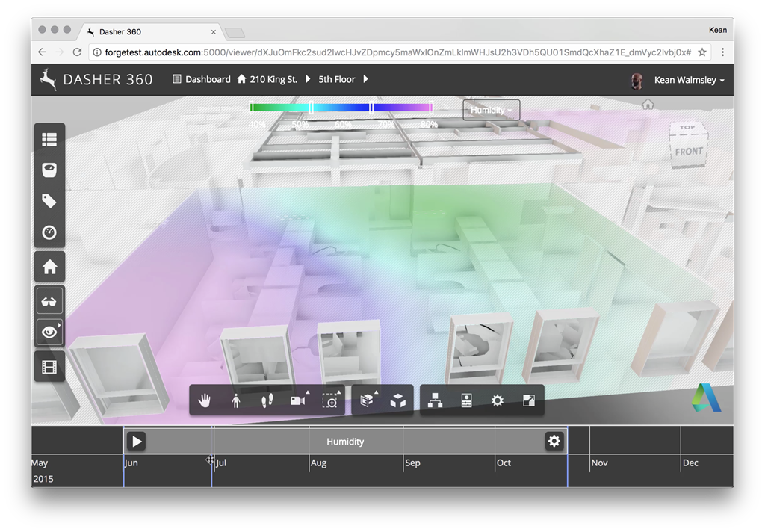Screen dimensions: 765x532
Task: Select 5th Floor in the breadcrumb
Action: click(x=337, y=79)
